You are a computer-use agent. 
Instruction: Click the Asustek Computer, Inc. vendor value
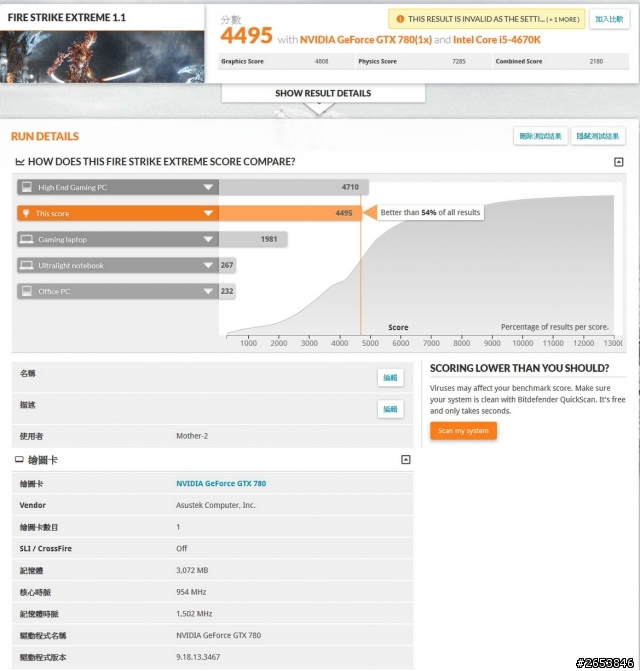click(216, 505)
